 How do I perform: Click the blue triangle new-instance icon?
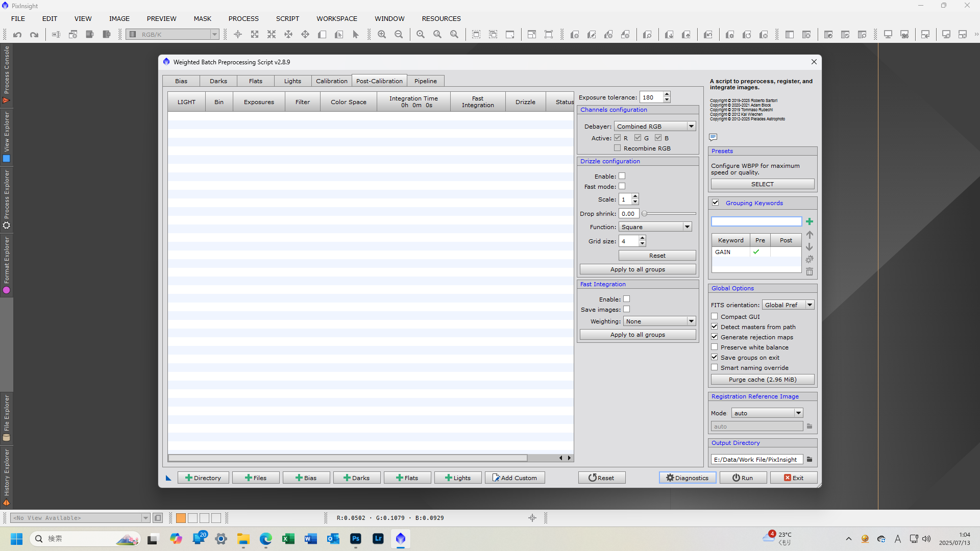point(168,478)
